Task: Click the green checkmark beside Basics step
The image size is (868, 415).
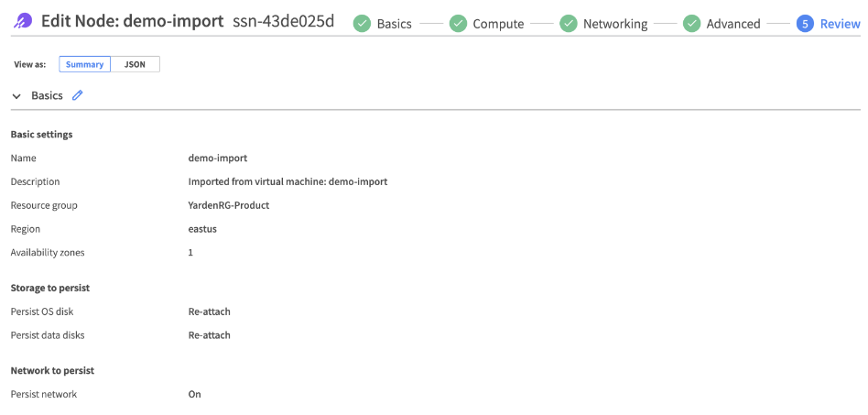Action: 363,23
